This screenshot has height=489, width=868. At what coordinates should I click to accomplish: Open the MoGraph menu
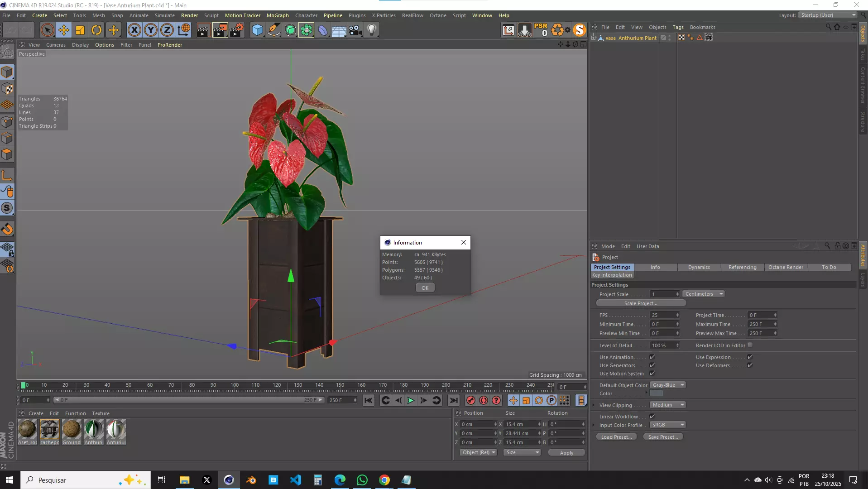278,15
